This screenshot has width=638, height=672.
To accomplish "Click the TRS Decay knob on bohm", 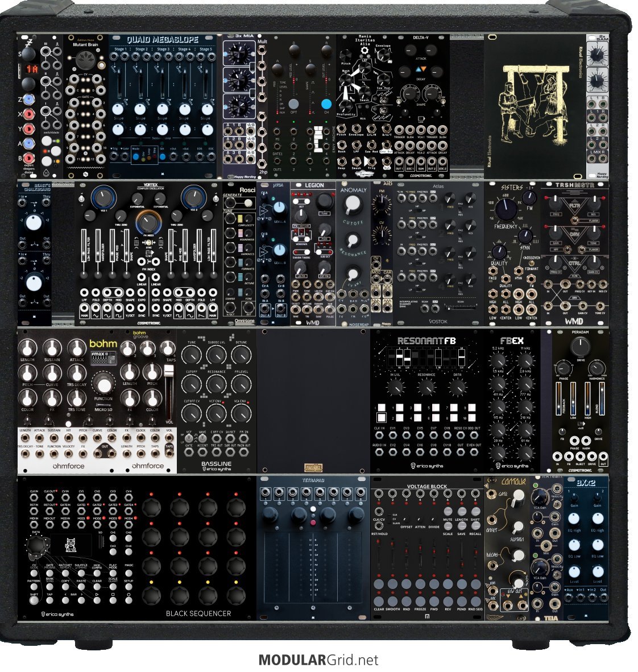I will 77,373.
